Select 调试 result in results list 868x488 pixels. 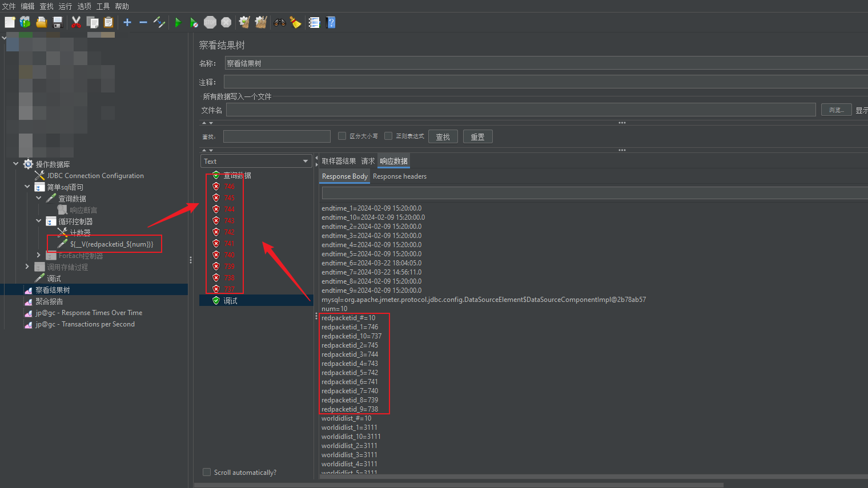[230, 301]
